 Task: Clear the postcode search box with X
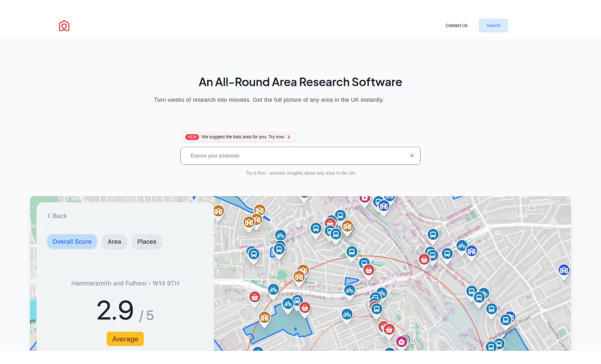(x=412, y=156)
